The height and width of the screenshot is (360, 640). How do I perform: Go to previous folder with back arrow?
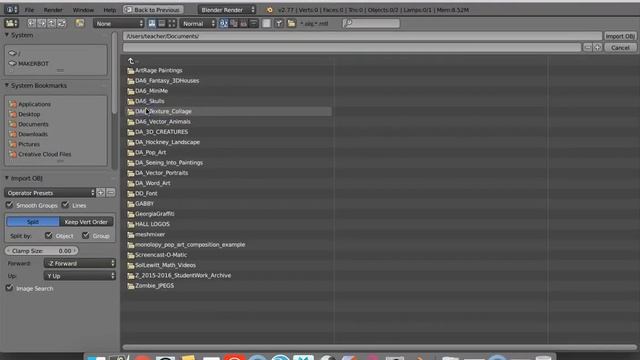(31, 23)
